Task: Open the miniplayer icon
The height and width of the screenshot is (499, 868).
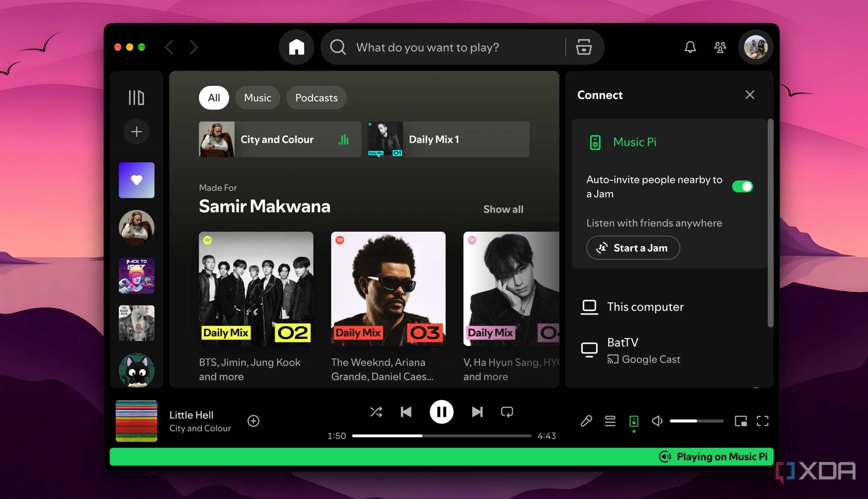Action: point(740,421)
